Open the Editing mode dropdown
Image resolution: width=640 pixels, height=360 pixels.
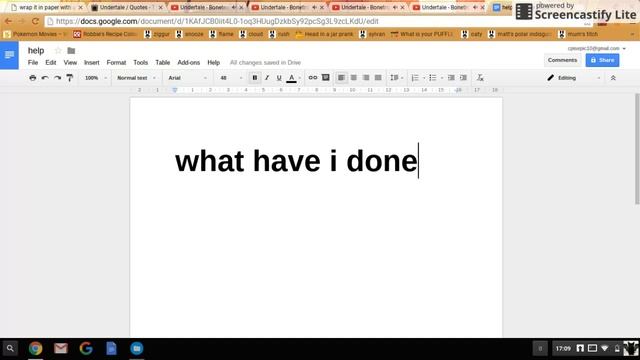pos(573,78)
